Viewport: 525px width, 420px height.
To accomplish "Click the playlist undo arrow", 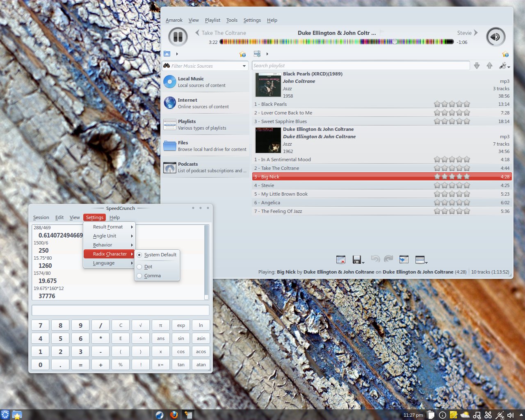I will (x=375, y=259).
